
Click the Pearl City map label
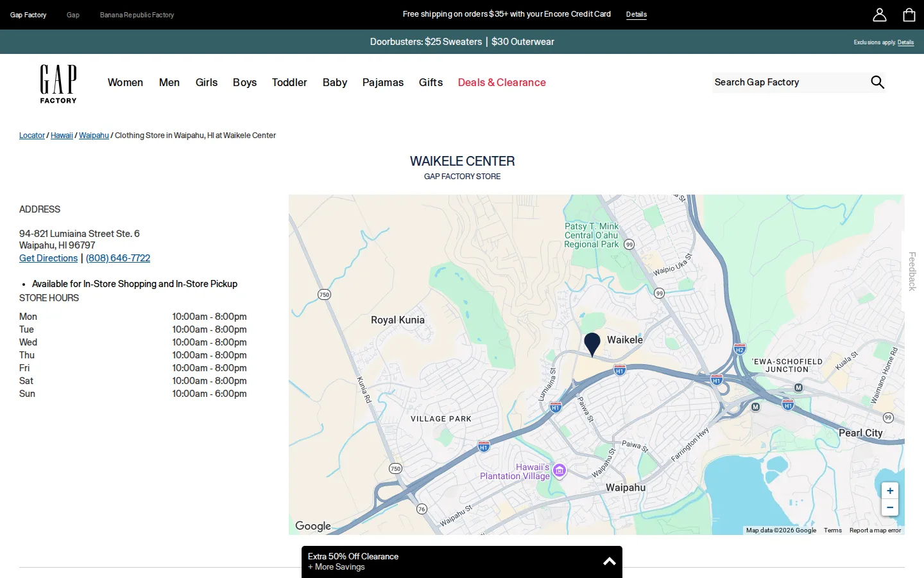tap(860, 433)
